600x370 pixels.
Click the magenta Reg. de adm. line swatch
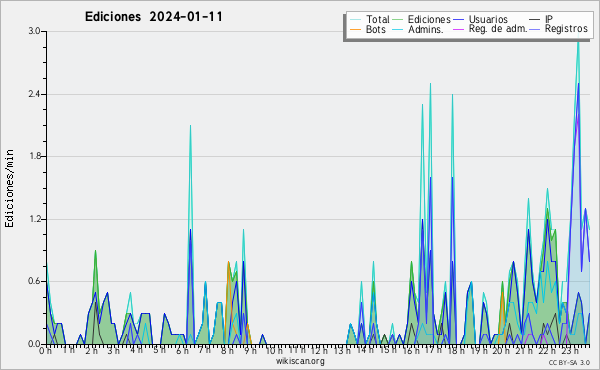coord(458,29)
